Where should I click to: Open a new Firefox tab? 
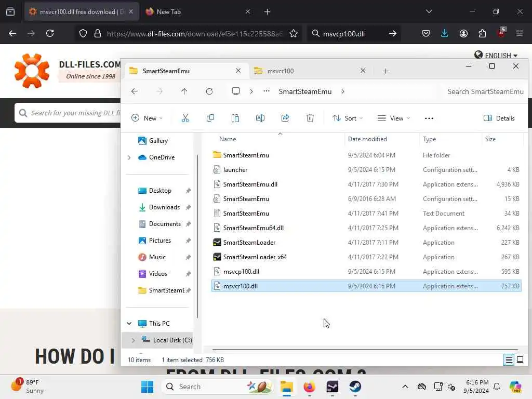(x=268, y=11)
